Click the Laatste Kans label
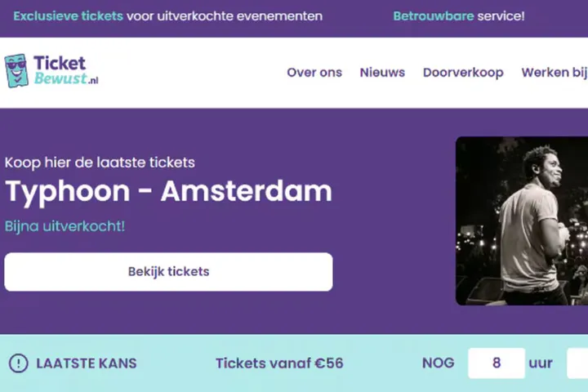 click(x=87, y=363)
